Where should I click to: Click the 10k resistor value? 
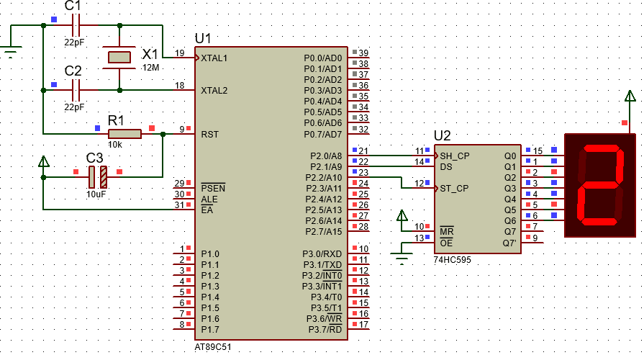[x=115, y=145]
